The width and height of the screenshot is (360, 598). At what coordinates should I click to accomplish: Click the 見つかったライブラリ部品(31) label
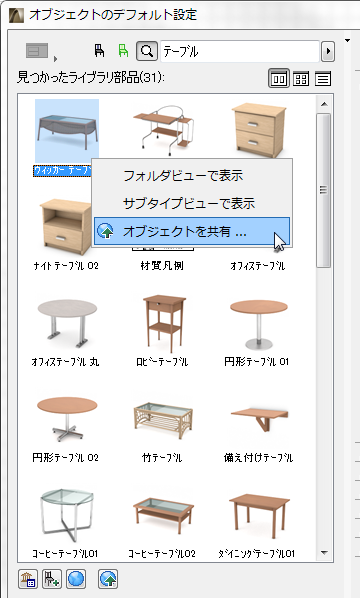tap(91, 77)
